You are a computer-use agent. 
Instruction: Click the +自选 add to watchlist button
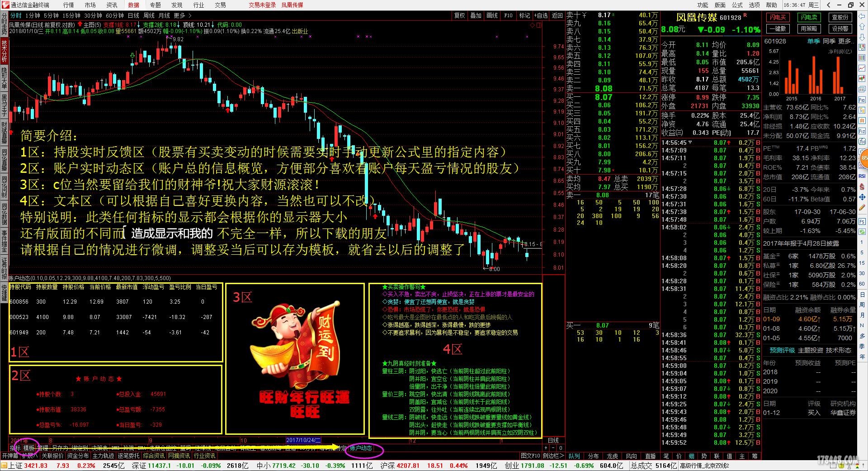tap(542, 15)
